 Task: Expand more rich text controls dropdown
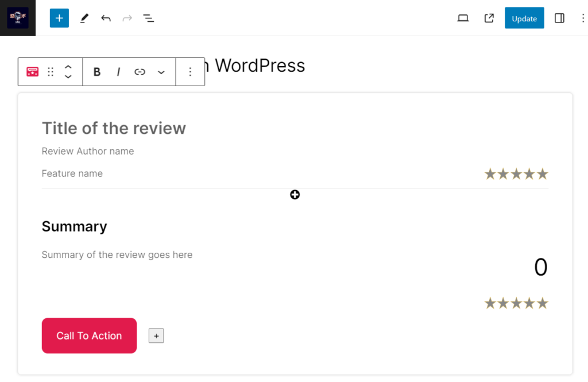pyautogui.click(x=161, y=72)
